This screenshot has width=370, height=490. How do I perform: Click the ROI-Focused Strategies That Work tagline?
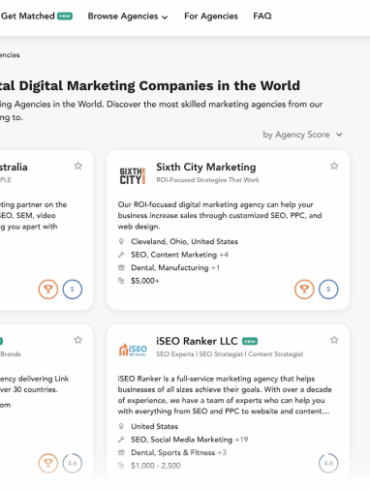(x=208, y=180)
